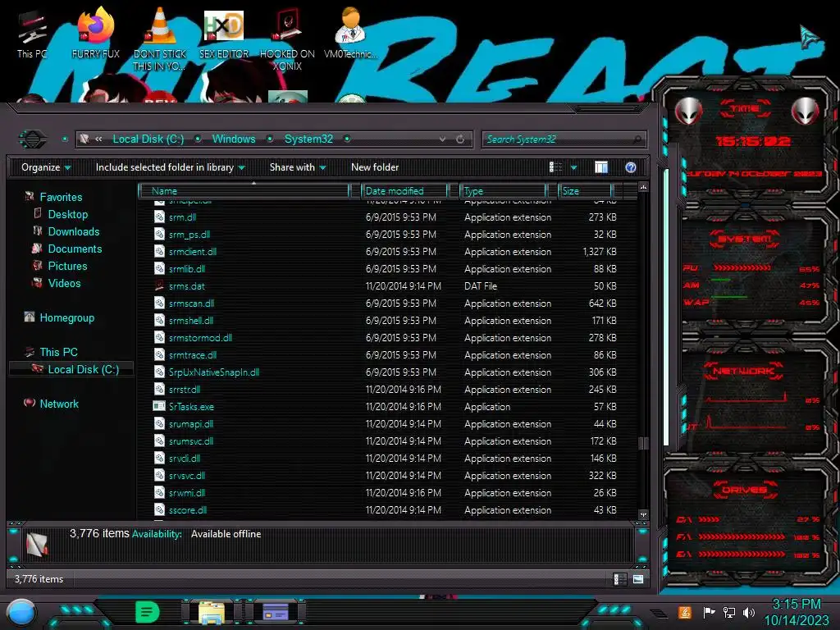Image resolution: width=840 pixels, height=630 pixels.
Task: Open the SEX EDITOR HxD desktop icon
Action: 224,33
